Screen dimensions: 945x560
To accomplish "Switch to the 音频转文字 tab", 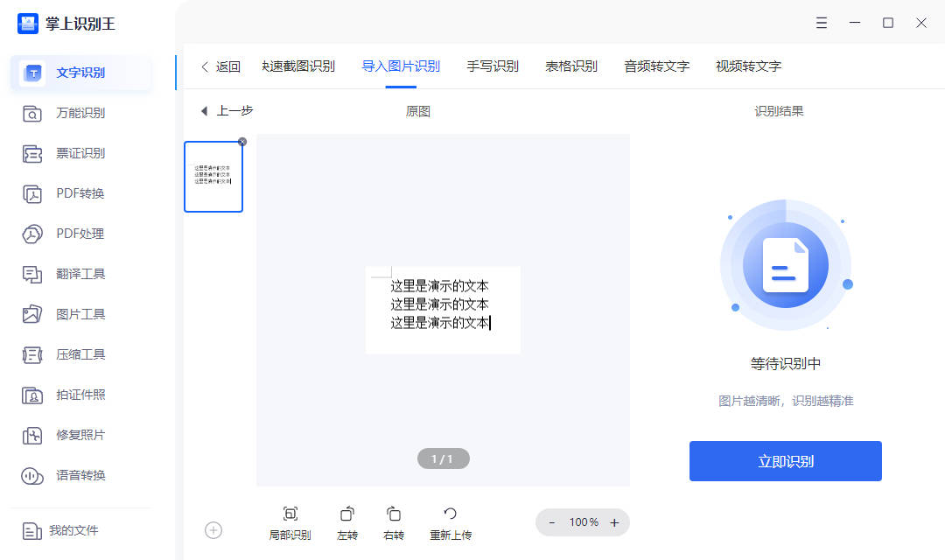I will tap(657, 66).
